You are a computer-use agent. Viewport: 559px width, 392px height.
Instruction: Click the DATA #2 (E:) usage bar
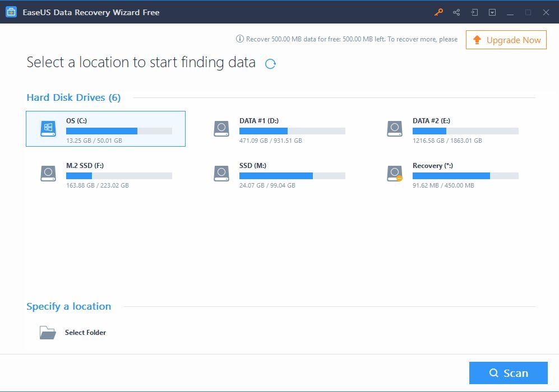[465, 131]
